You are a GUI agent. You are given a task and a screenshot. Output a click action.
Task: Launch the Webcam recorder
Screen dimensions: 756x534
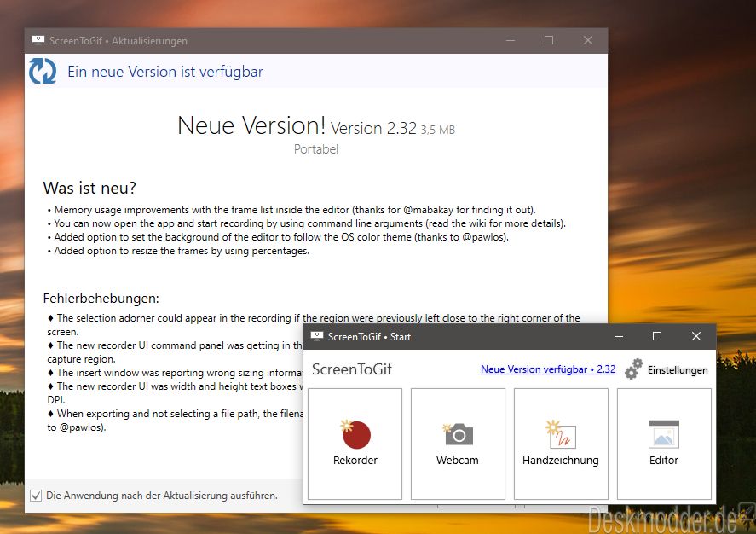[x=458, y=444]
